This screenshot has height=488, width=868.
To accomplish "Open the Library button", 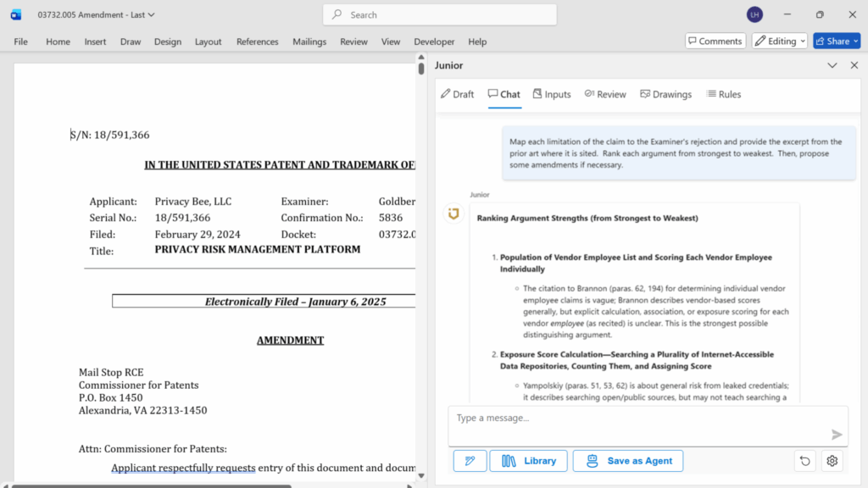I will [528, 461].
